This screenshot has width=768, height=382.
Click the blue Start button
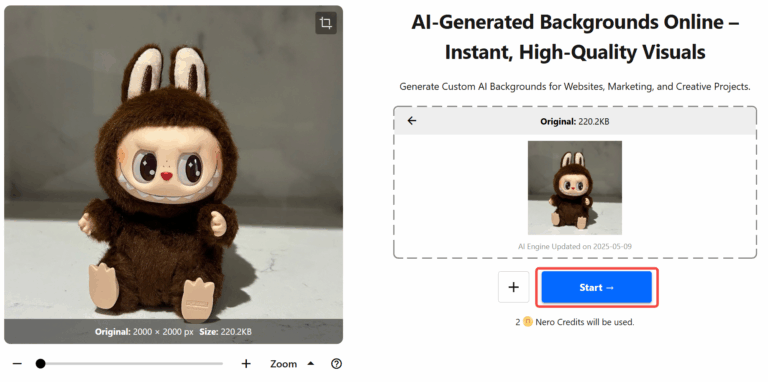(x=596, y=287)
